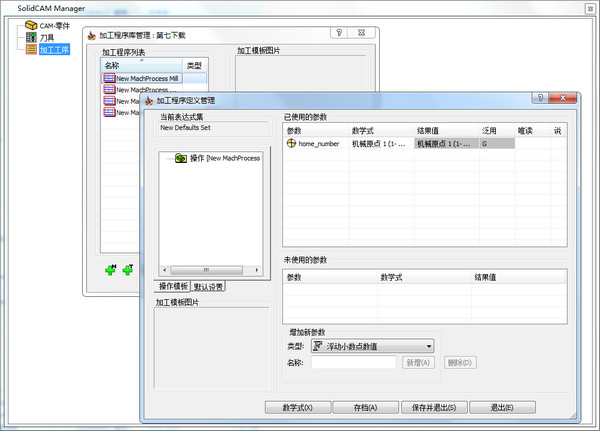The image size is (600, 431).
Task: Click the 数学式(X) button
Action: tap(298, 407)
